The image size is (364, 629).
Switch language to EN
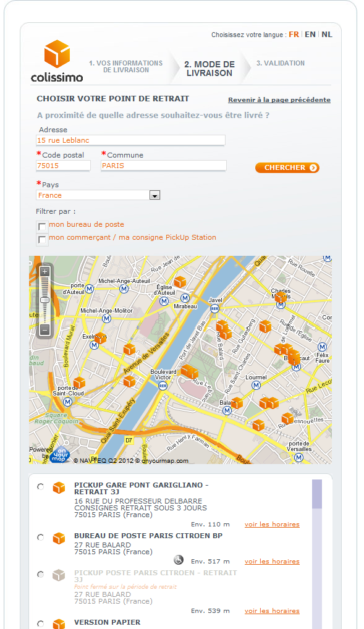tap(310, 35)
